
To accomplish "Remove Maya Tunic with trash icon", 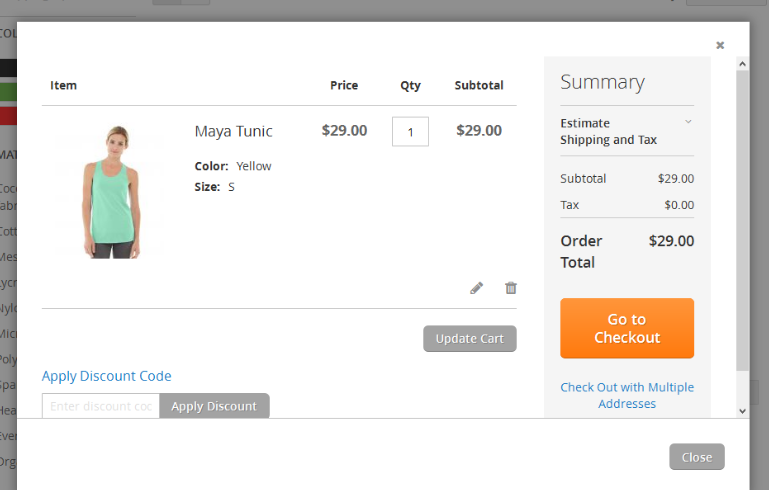I will coord(511,288).
